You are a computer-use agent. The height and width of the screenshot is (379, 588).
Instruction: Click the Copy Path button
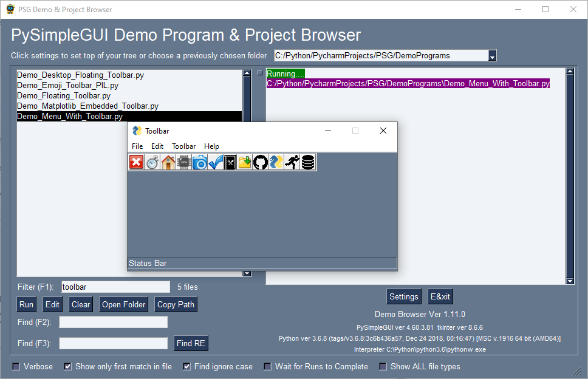click(175, 304)
